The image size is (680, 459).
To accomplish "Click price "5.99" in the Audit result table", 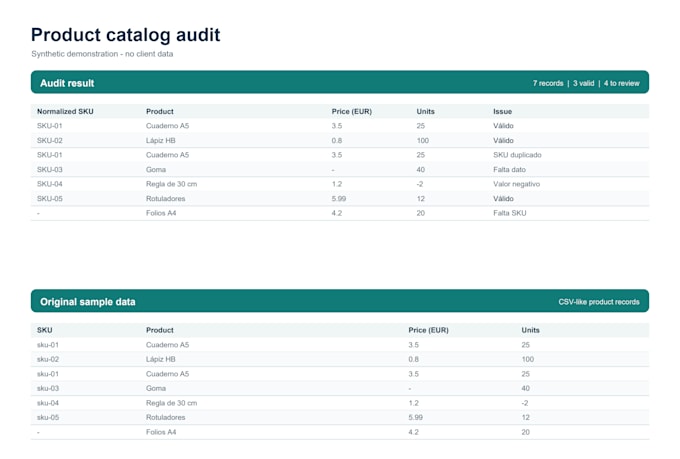I will click(339, 199).
